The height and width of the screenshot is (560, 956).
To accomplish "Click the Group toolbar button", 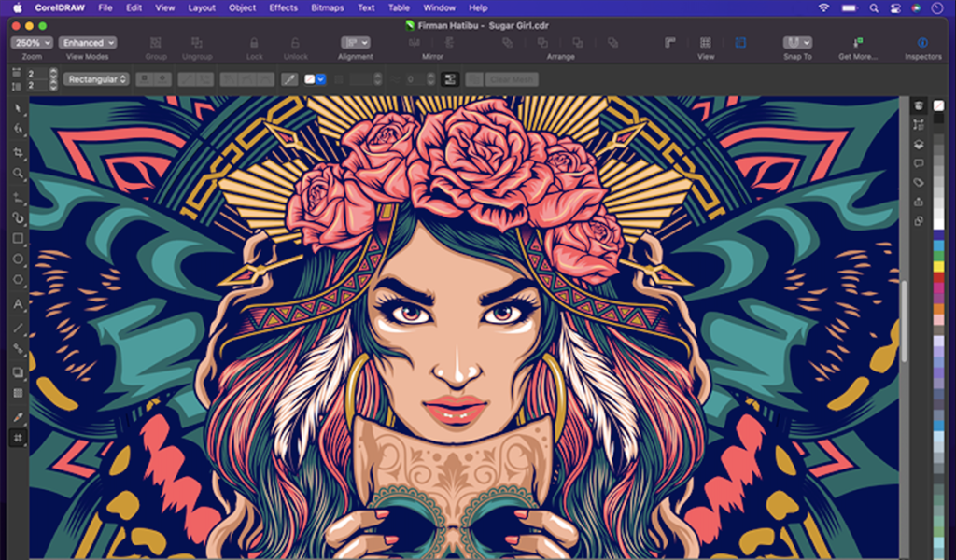I will 156,48.
